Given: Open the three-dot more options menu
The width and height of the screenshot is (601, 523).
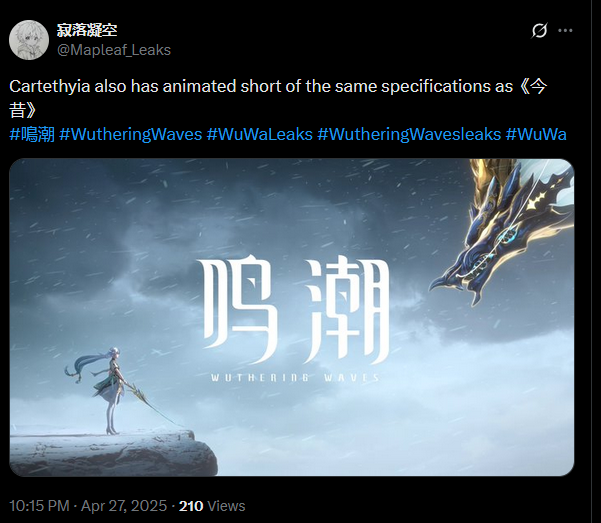Looking at the screenshot, I should pos(565,31).
